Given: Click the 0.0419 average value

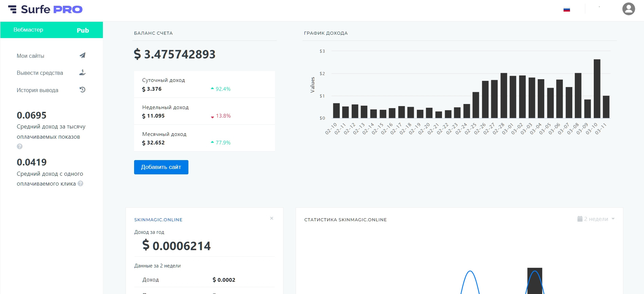Looking at the screenshot, I should (x=32, y=162).
